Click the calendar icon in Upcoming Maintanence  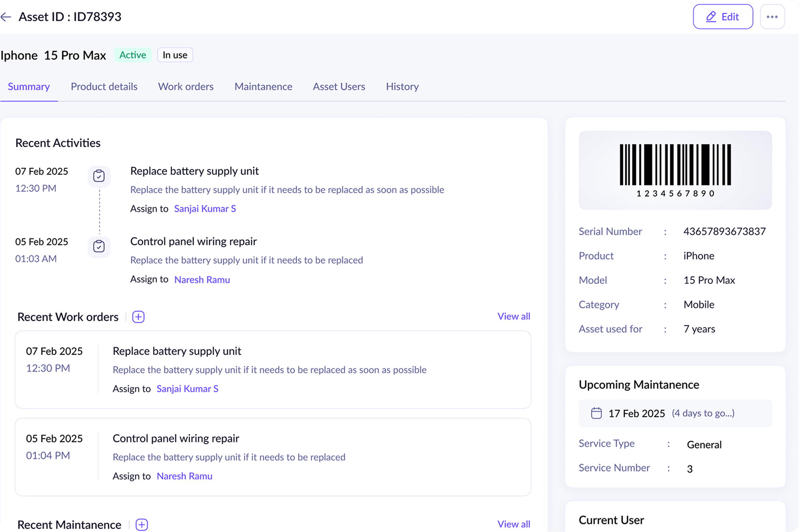point(596,413)
